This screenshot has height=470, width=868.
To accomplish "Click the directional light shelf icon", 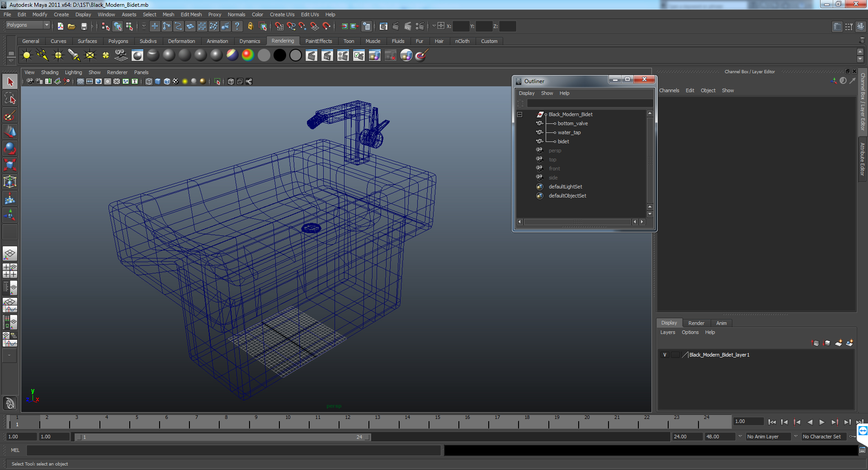I will coord(42,56).
